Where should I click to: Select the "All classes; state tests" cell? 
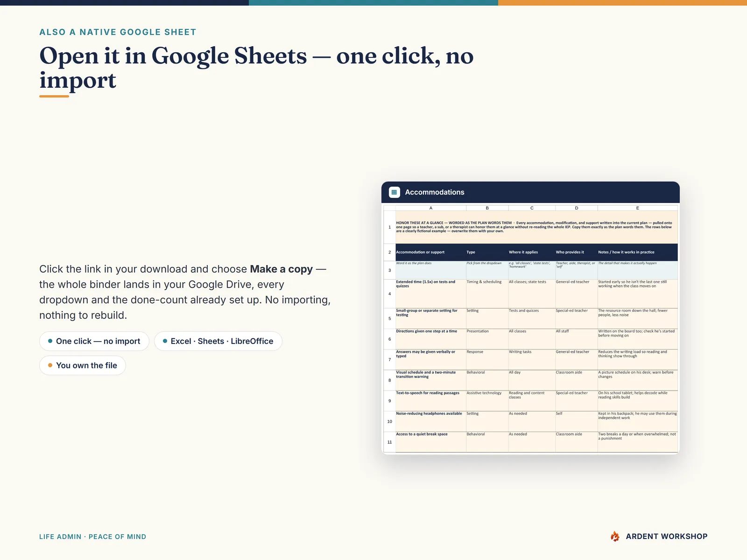(532, 294)
